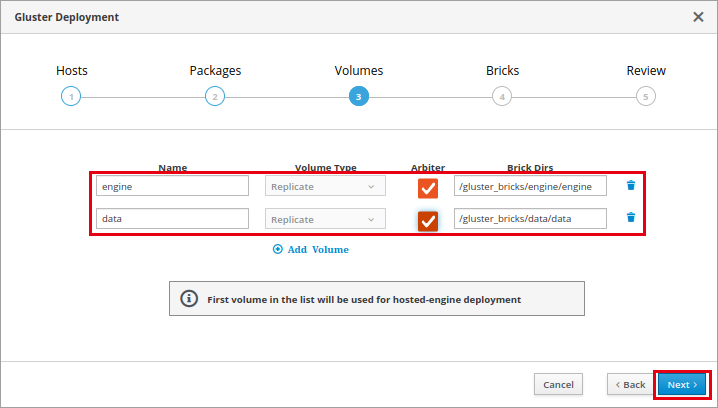Click the Arbiter column header

coord(428,168)
